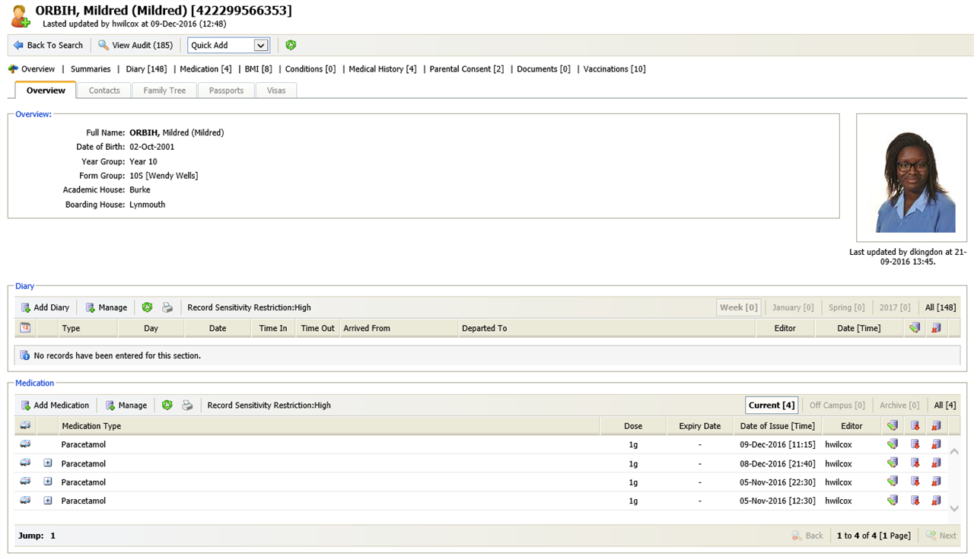Open Summaries section link

click(91, 68)
